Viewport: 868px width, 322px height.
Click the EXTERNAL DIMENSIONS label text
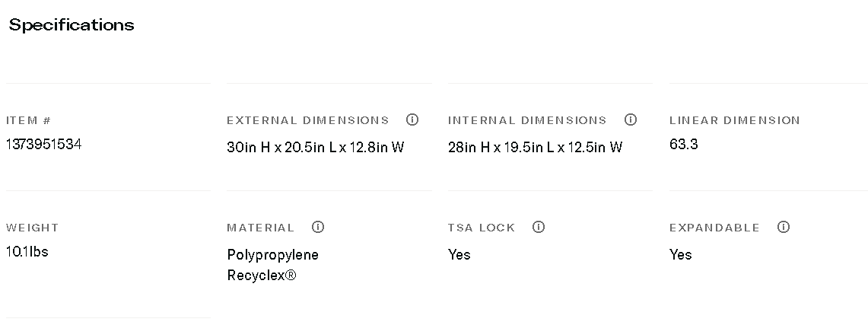click(x=307, y=120)
